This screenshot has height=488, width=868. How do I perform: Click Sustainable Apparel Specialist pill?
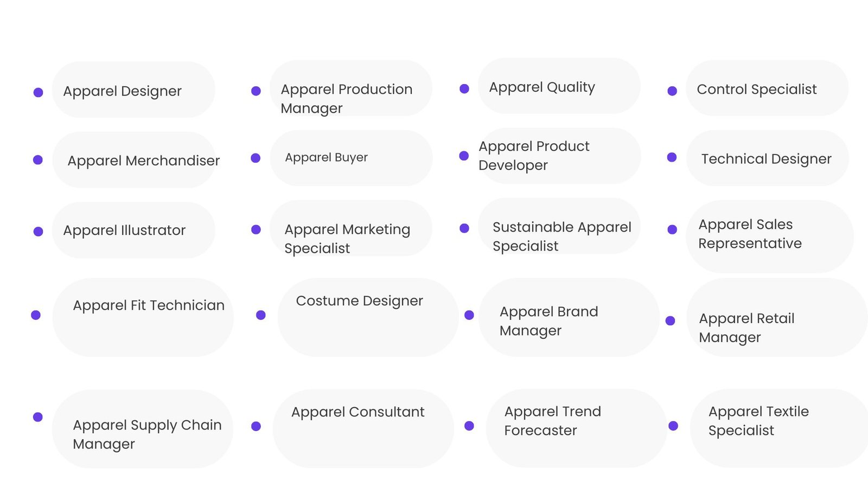tap(559, 226)
